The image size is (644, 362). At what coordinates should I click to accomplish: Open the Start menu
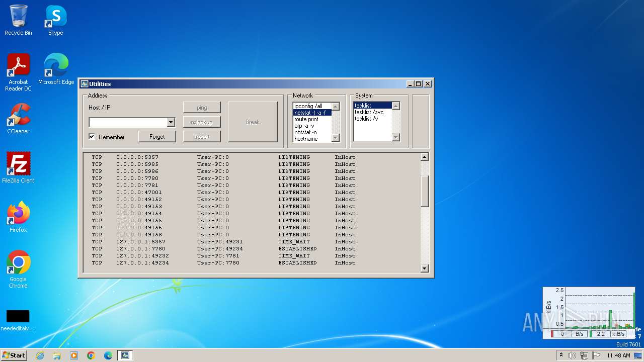[14, 355]
